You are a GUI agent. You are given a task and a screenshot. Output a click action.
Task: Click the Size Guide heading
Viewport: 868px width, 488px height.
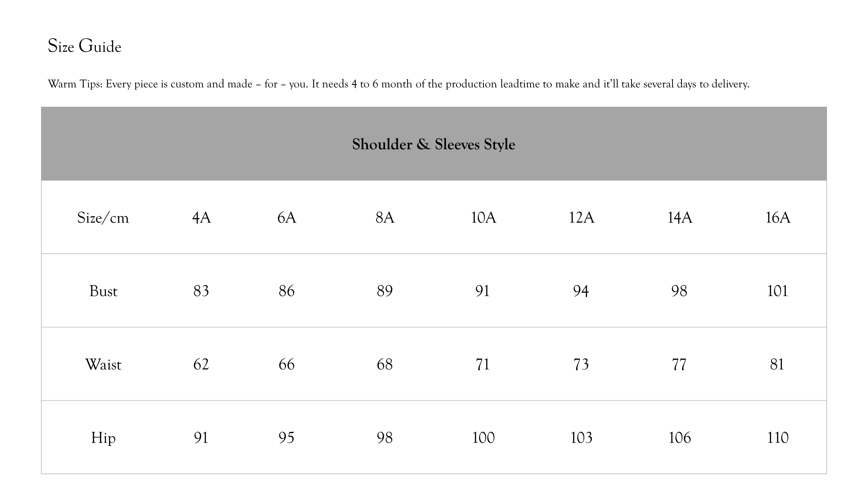(84, 46)
